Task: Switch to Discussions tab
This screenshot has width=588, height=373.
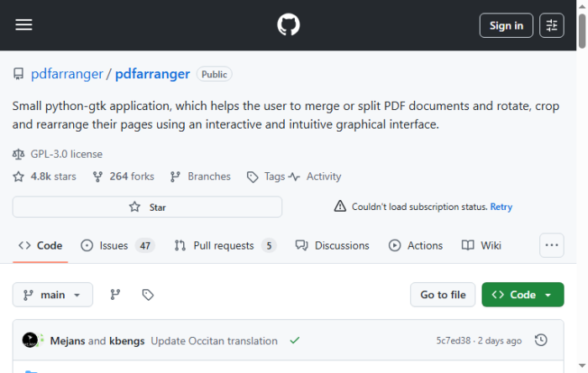Action: pyautogui.click(x=333, y=245)
